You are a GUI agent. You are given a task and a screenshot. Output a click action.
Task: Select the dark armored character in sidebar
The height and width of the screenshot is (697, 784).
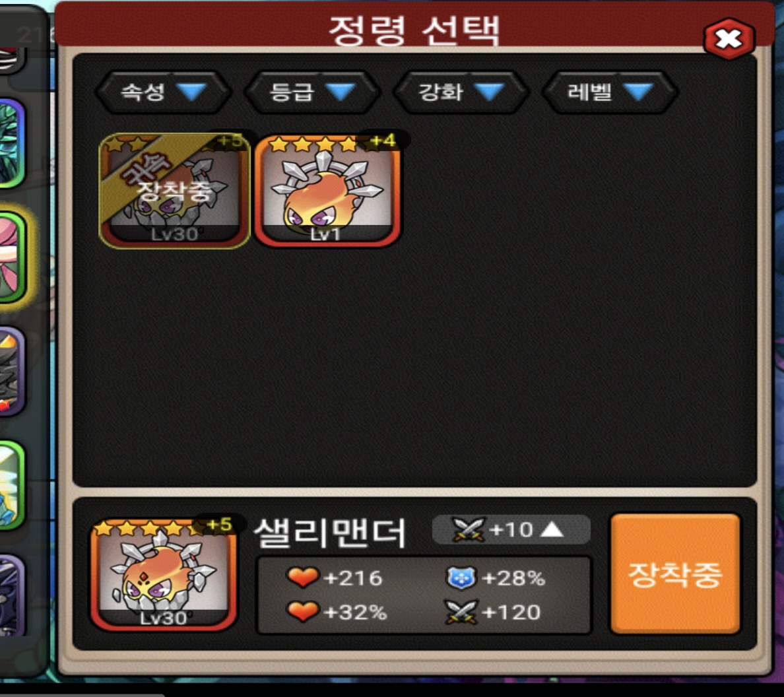(12, 371)
